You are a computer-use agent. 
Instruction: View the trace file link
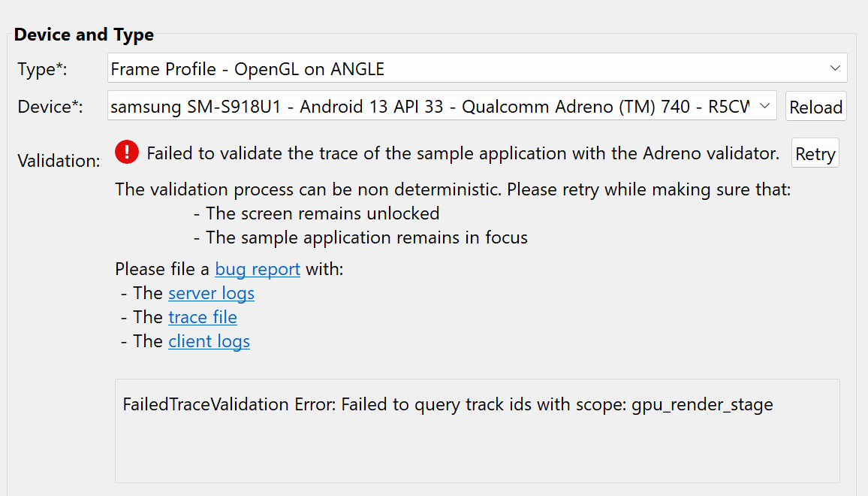[202, 317]
